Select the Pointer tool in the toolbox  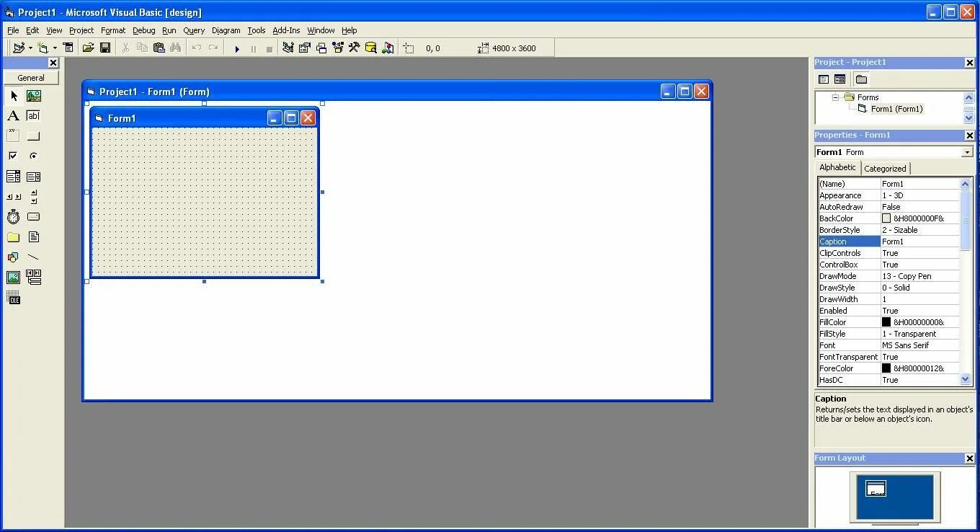(14, 96)
